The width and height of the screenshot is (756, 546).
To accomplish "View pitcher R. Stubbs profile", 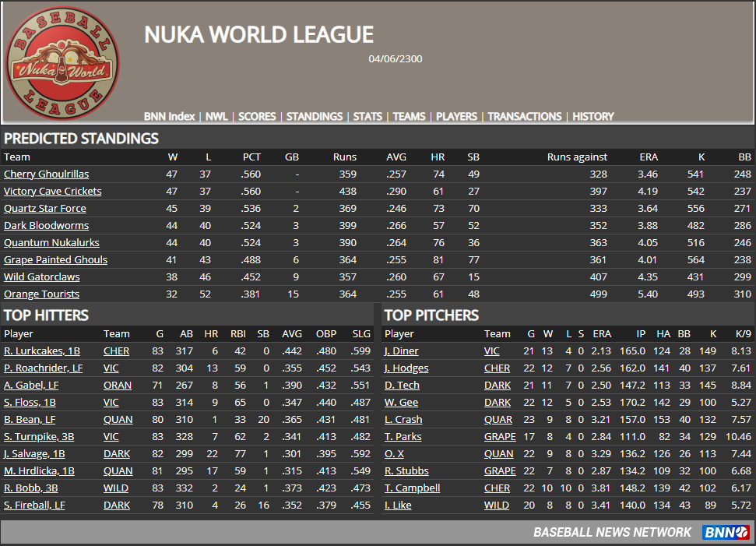I will tap(406, 470).
